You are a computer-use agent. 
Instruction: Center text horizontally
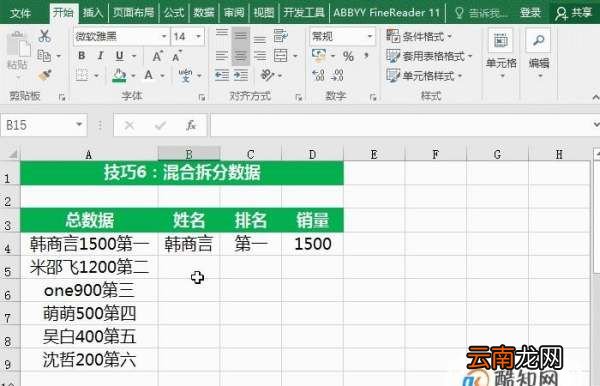[x=240, y=56]
